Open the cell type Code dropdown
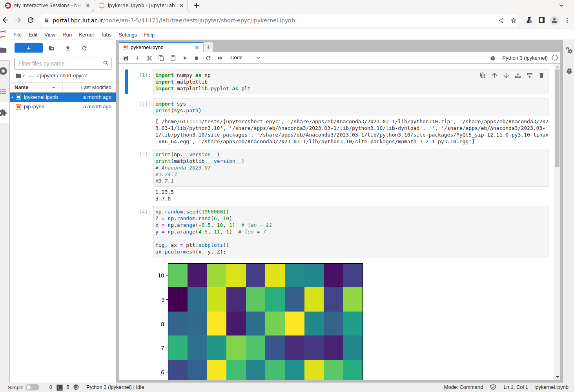The width and height of the screenshot is (574, 392). click(x=245, y=58)
